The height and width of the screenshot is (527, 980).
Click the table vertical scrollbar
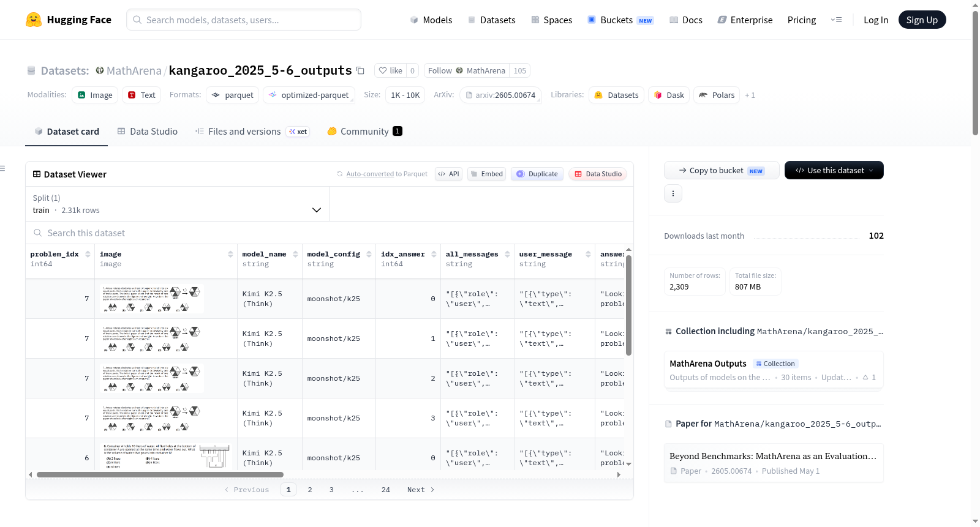(x=628, y=305)
